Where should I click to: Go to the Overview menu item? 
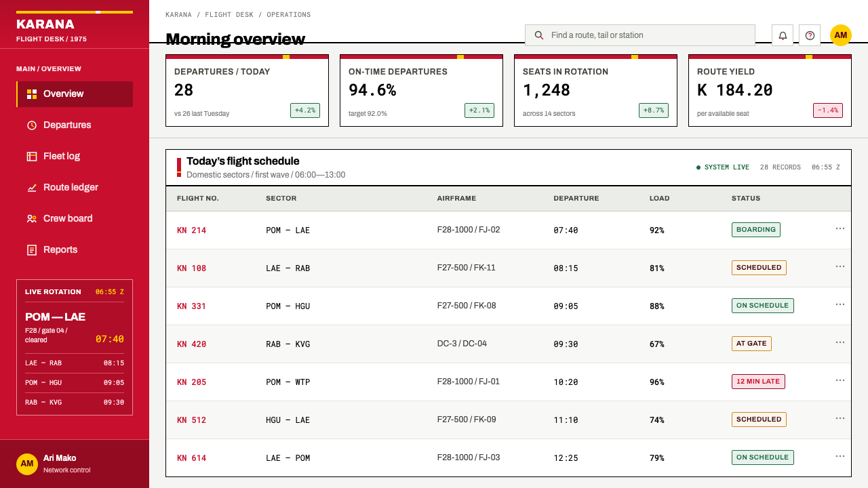coord(75,94)
